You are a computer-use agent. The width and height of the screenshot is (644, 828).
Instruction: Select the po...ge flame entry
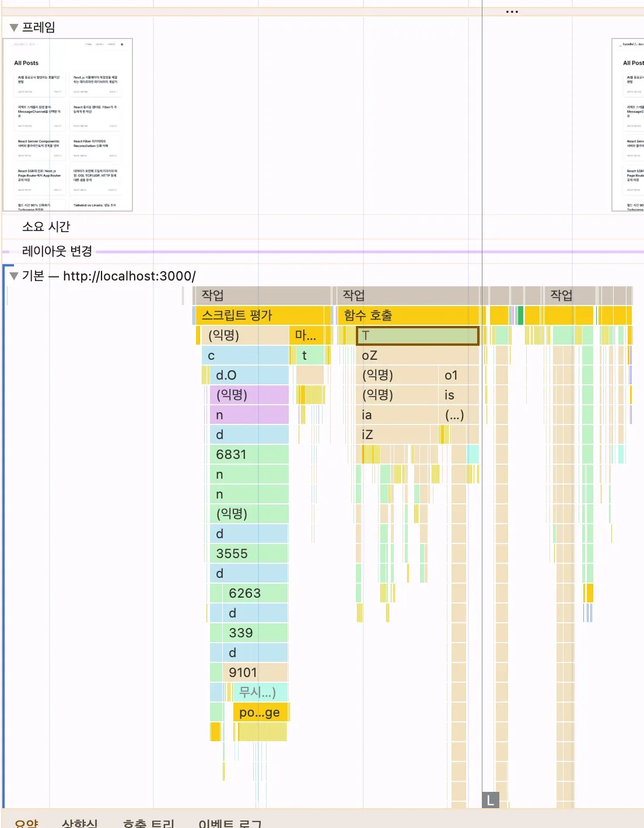coord(261,712)
